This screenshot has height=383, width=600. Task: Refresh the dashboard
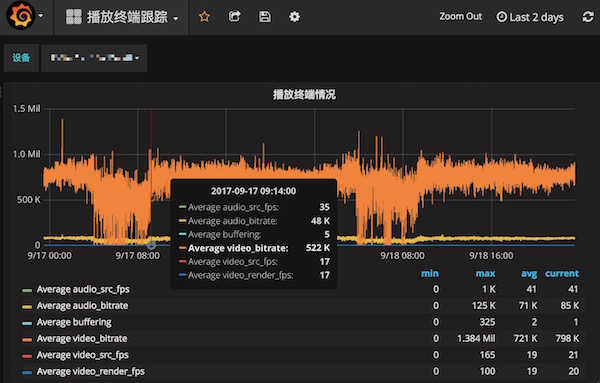point(588,17)
